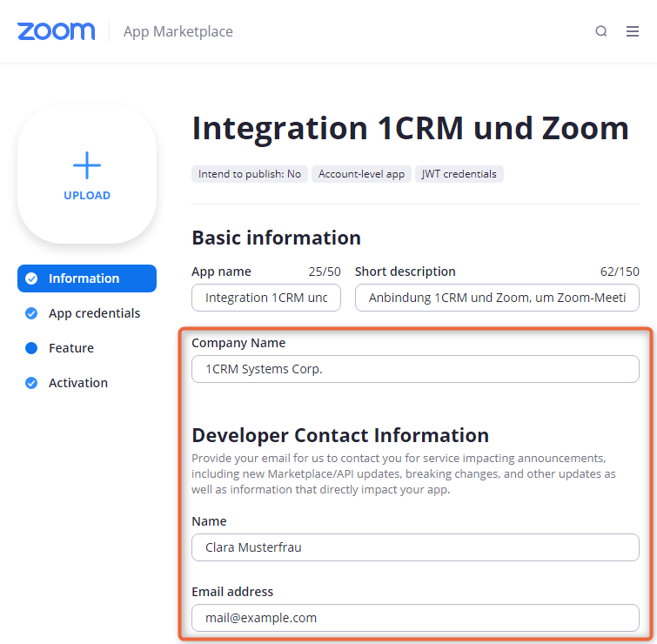Viewport: 657px width, 644px height.
Task: Click the 'Intend to publish: No' tag
Action: [x=250, y=174]
